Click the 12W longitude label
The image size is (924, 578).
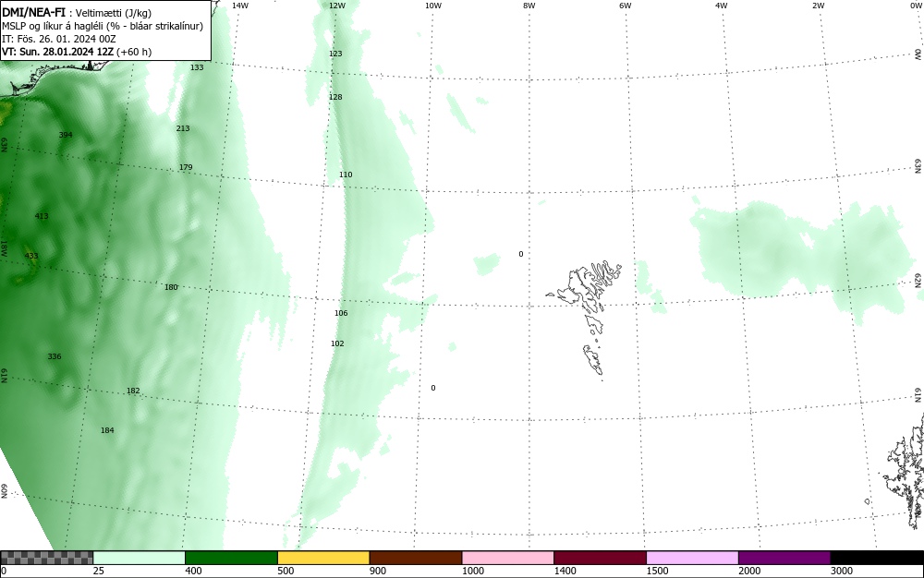click(337, 6)
